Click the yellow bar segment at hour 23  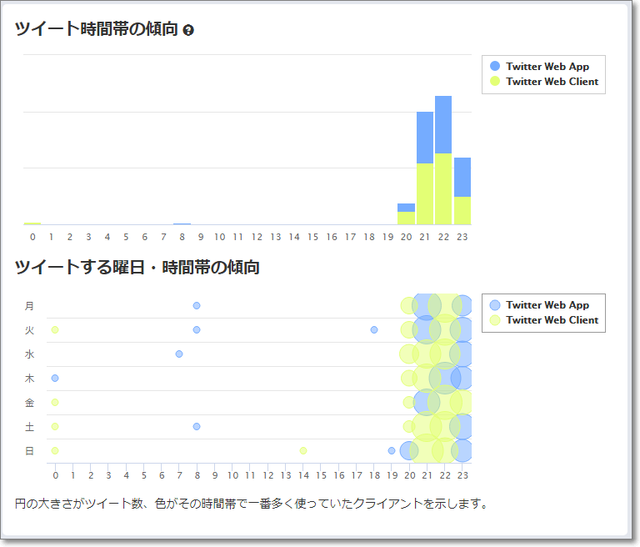coord(462,211)
